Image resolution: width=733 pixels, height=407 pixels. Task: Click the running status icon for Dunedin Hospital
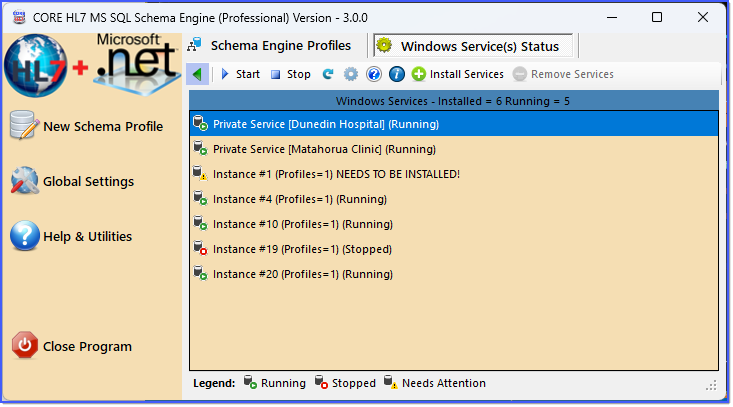200,123
